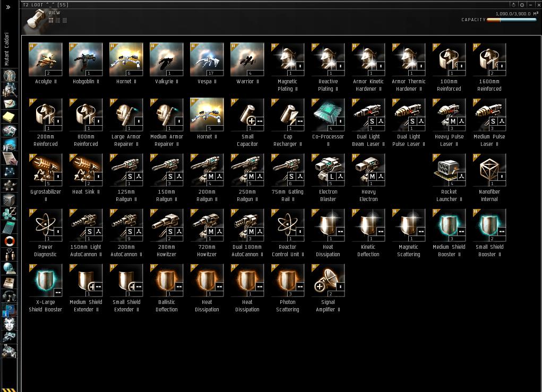Open the Jukebox headphones icon

point(10,296)
